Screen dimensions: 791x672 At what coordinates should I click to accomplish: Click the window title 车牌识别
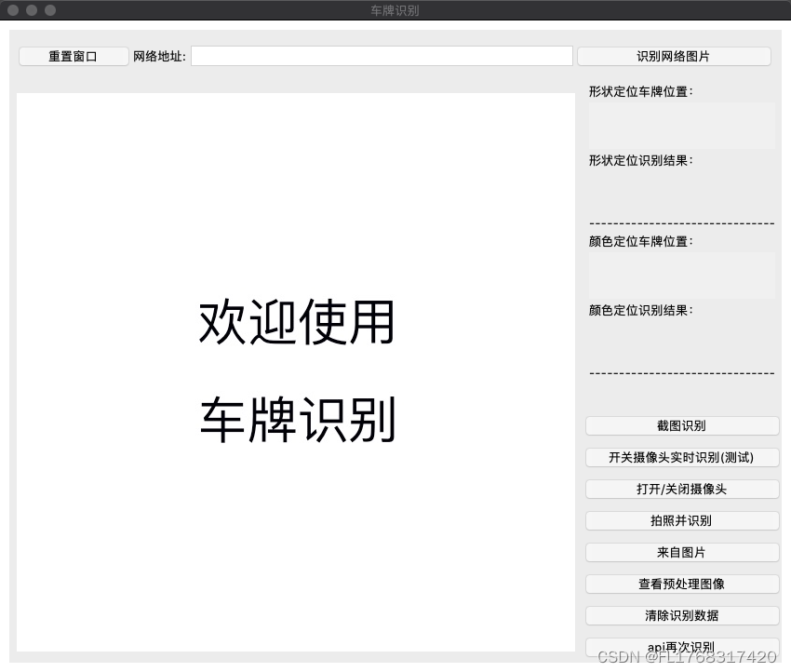click(x=395, y=10)
